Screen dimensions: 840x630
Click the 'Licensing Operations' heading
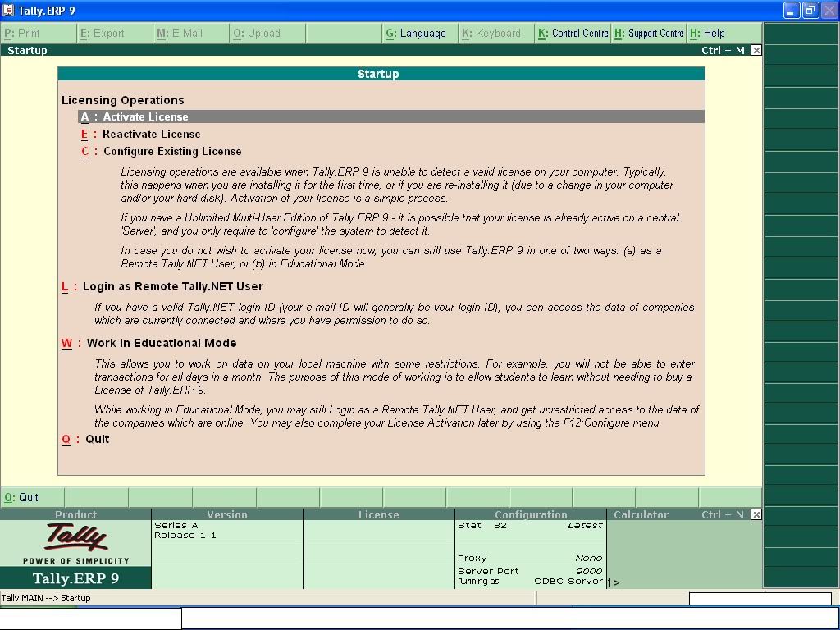pos(123,100)
